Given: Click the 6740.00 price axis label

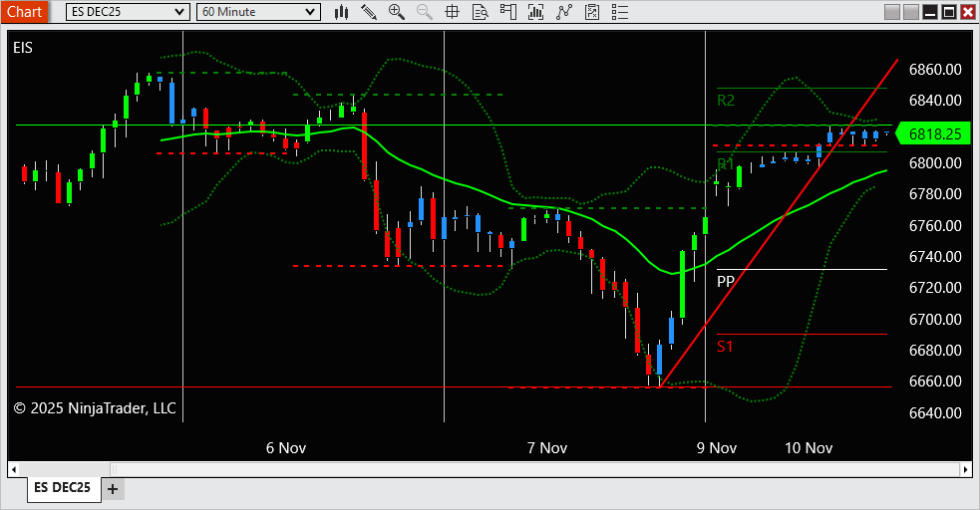Looking at the screenshot, I should pos(935,257).
